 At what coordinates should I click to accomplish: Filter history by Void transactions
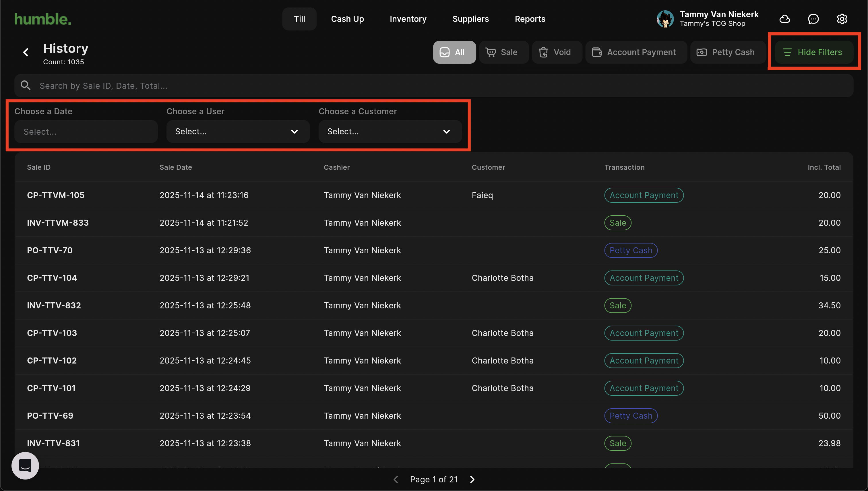pyautogui.click(x=557, y=52)
